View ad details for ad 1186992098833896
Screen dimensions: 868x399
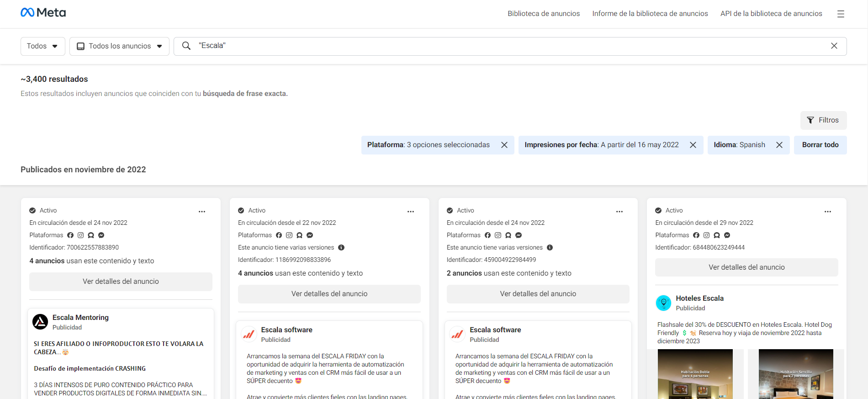click(329, 294)
